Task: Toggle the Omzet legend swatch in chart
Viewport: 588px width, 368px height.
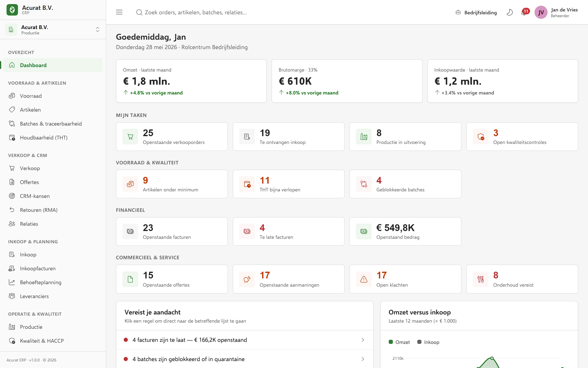Action: click(x=391, y=342)
